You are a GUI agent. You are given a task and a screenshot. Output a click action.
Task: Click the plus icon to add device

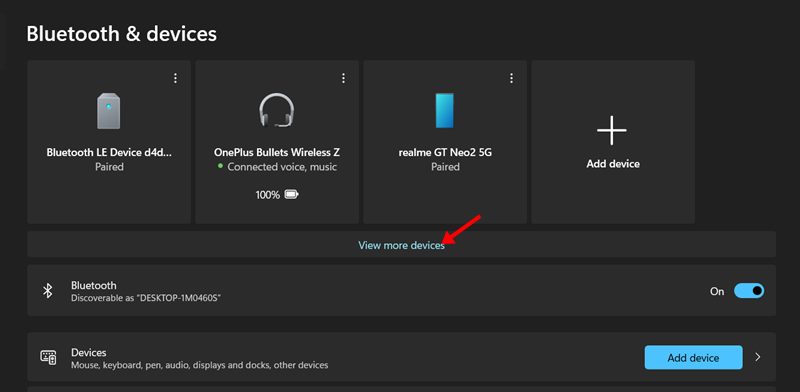pyautogui.click(x=612, y=130)
